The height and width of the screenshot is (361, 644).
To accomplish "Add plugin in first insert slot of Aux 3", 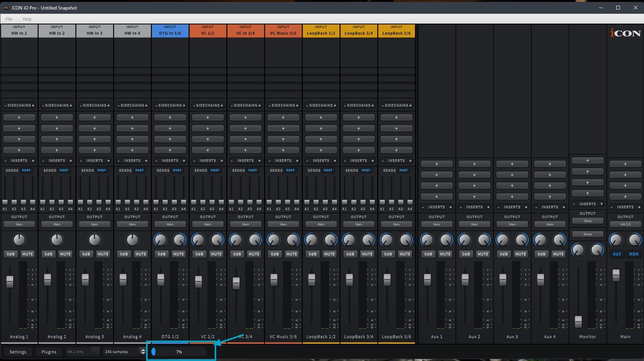I will (512, 164).
